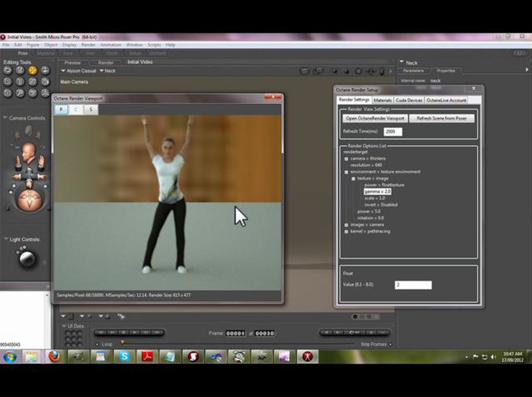Viewport: 532px width, 397px height.
Task: Click the red Poser taskbar icon
Action: [308, 356]
